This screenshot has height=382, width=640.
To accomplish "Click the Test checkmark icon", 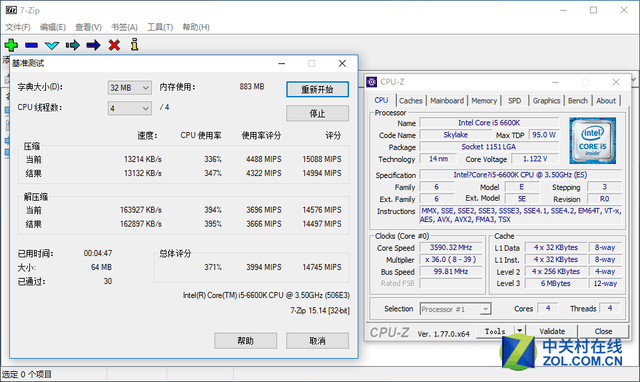I will click(x=52, y=45).
